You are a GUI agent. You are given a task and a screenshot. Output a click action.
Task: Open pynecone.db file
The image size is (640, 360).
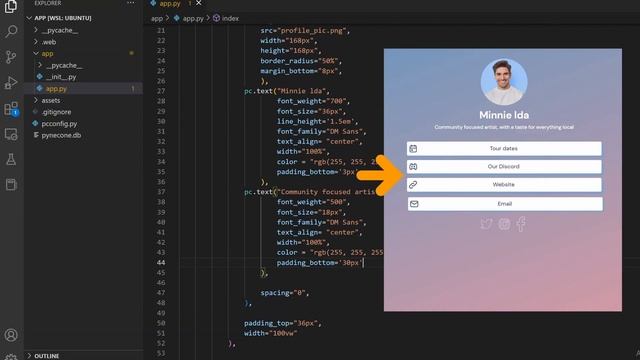click(x=61, y=135)
